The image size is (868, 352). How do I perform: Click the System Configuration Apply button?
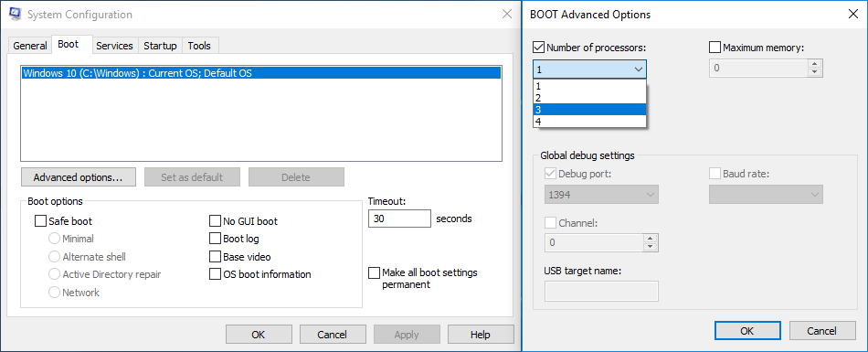coord(407,335)
